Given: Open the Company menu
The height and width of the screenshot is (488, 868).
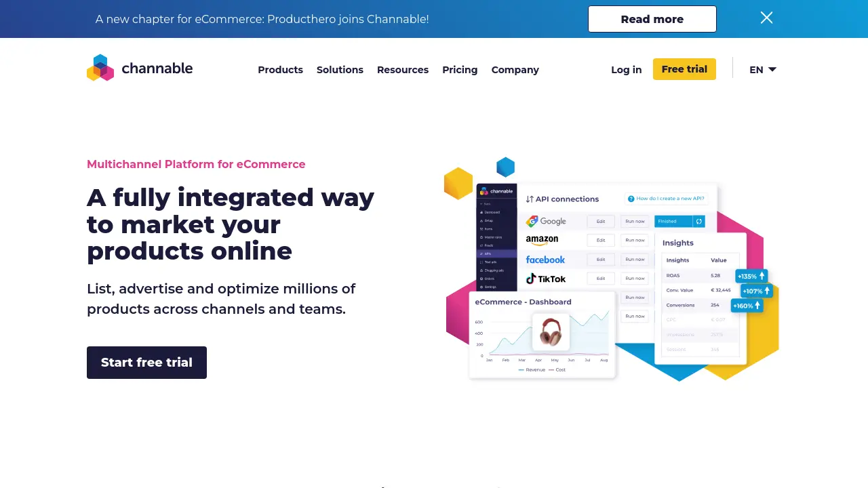Looking at the screenshot, I should click(x=515, y=70).
